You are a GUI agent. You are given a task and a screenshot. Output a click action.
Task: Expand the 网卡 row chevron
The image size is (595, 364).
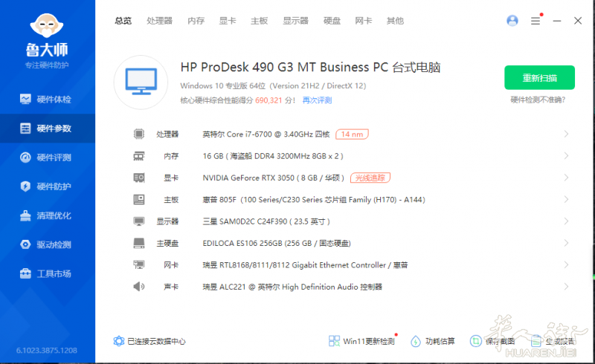point(566,264)
